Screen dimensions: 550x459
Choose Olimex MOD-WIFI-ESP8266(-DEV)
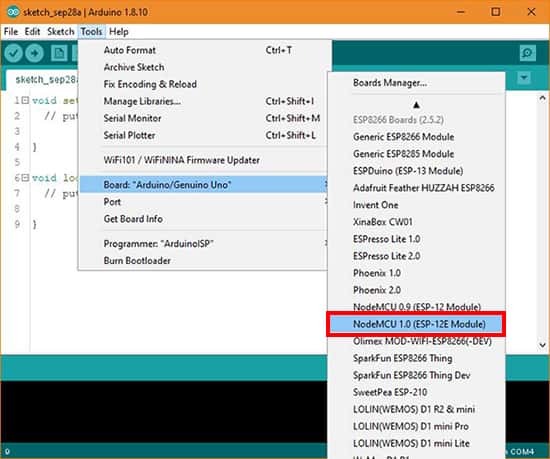pyautogui.click(x=416, y=342)
